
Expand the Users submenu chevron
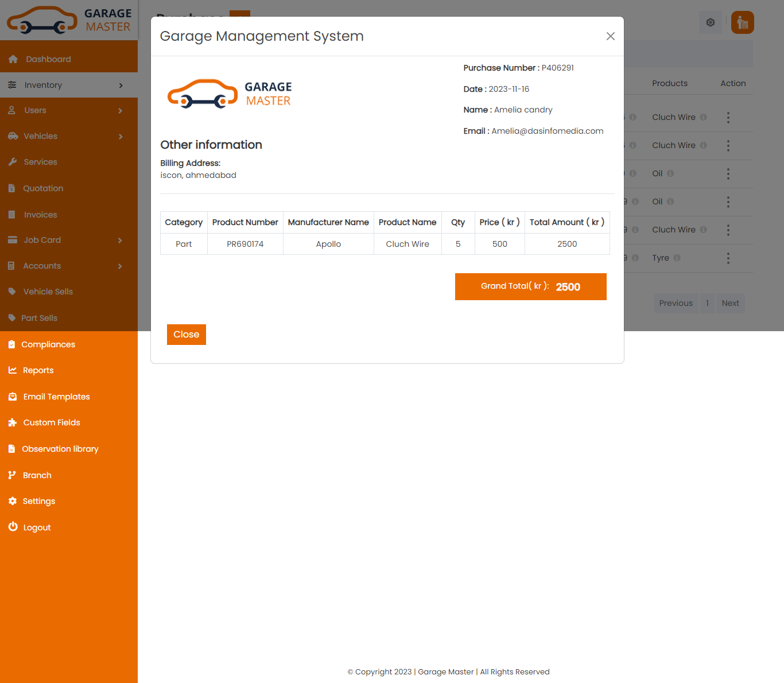[x=120, y=111]
